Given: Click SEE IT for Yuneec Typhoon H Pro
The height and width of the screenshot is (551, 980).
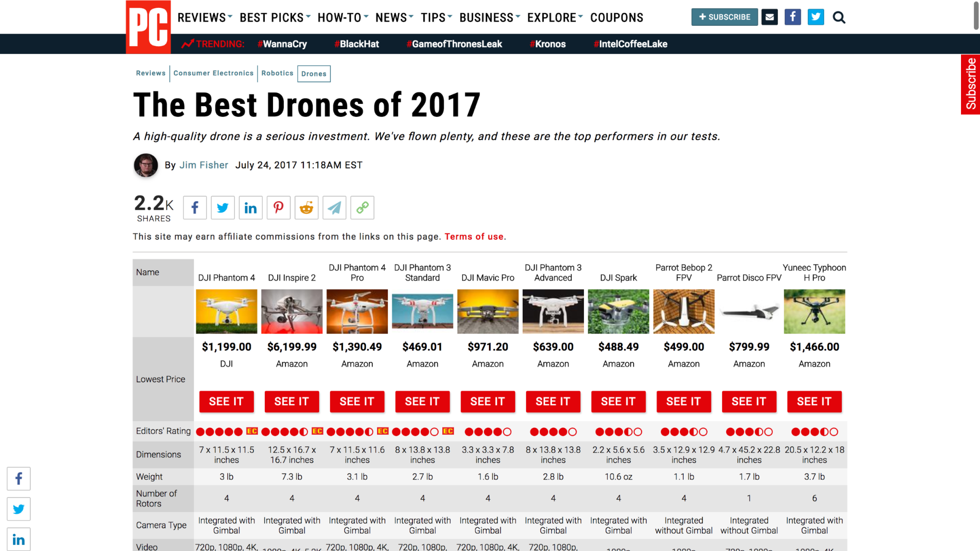Looking at the screenshot, I should (815, 401).
